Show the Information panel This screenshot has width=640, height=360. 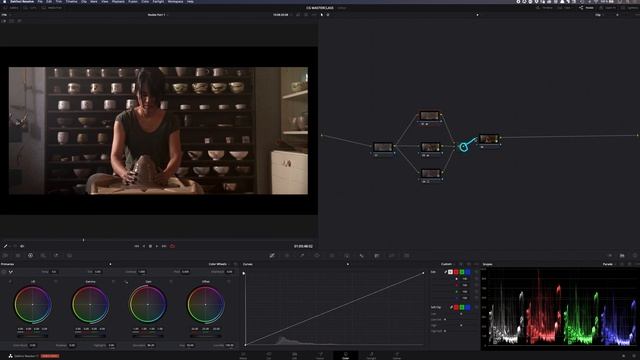[x=635, y=256]
